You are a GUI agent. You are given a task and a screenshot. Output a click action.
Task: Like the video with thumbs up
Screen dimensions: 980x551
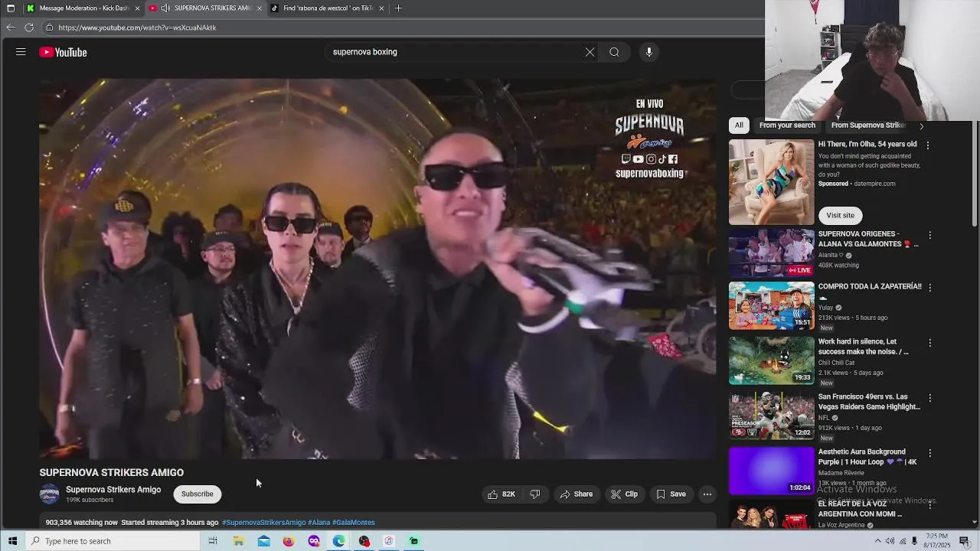coord(501,494)
